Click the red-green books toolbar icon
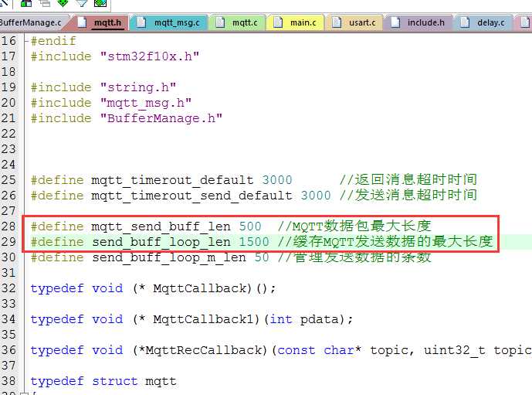The height and width of the screenshot is (395, 532). tap(26, 3)
